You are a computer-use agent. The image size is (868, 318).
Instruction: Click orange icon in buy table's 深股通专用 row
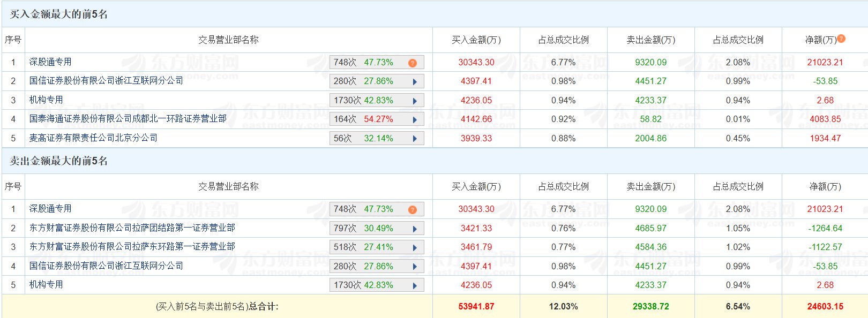point(412,63)
